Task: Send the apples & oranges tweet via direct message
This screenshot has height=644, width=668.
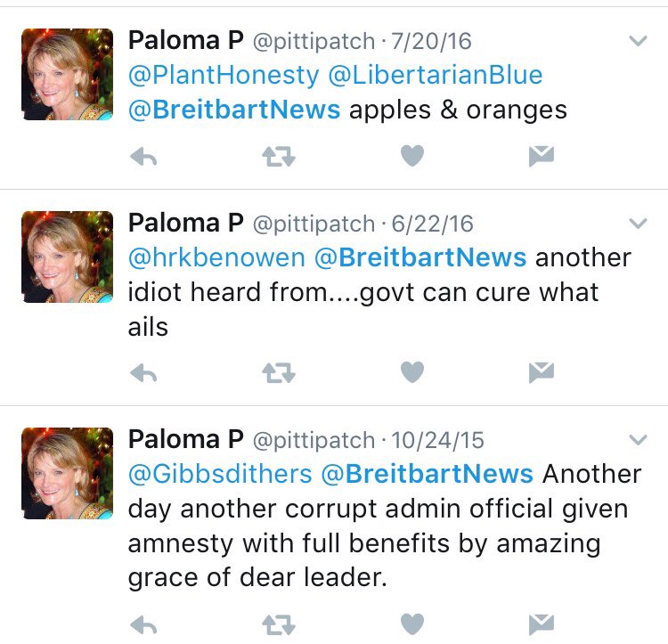Action: click(x=542, y=156)
